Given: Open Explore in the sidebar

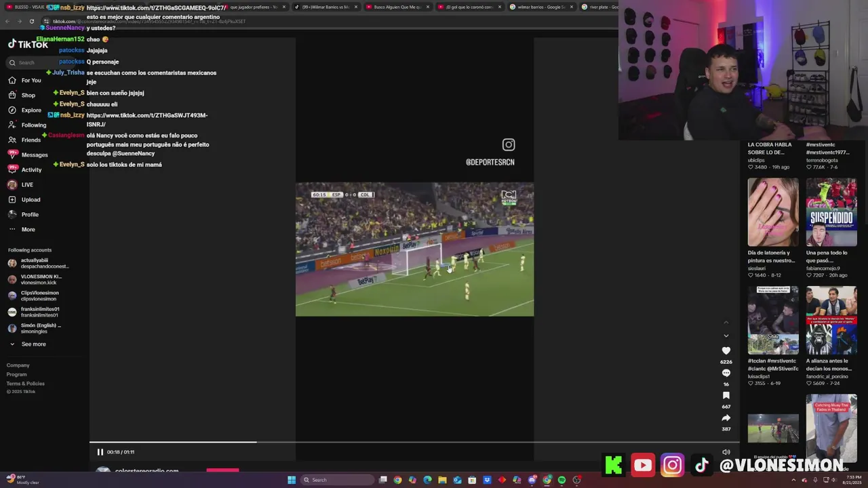Looking at the screenshot, I should coord(25,110).
